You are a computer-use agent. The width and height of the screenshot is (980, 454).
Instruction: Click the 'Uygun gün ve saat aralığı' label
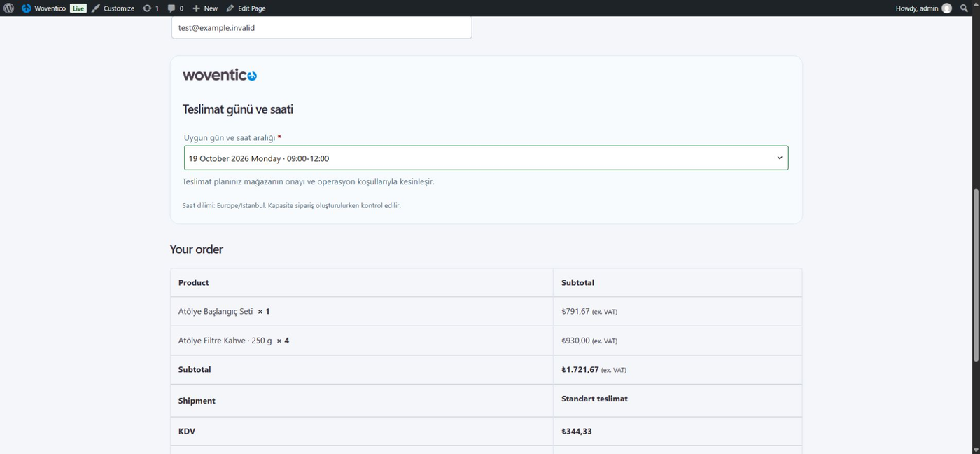click(230, 138)
